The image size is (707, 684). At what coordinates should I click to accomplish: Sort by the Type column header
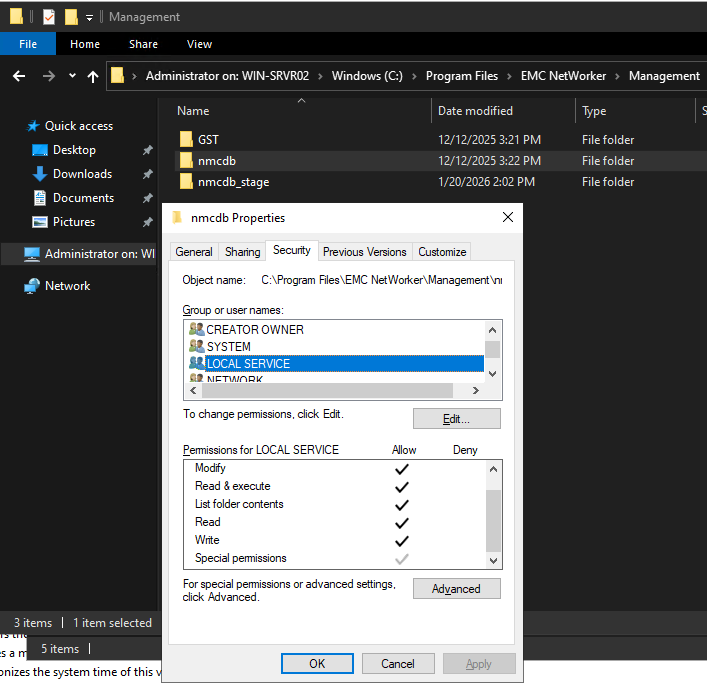tap(594, 111)
